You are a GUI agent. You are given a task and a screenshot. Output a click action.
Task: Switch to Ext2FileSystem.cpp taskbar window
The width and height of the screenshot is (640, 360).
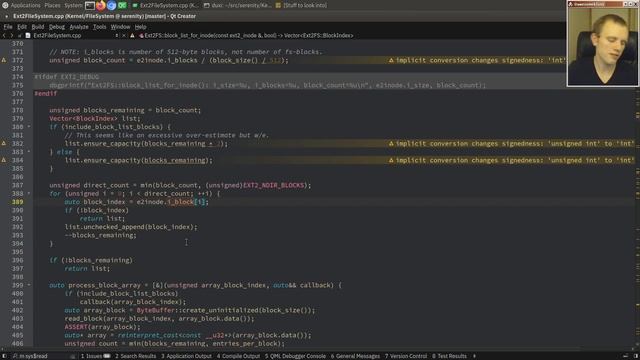(x=166, y=5)
